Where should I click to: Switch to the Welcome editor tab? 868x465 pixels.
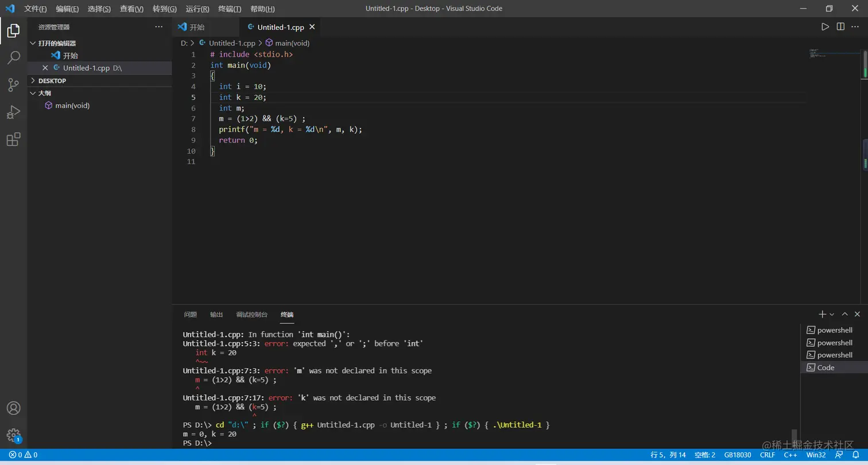206,27
